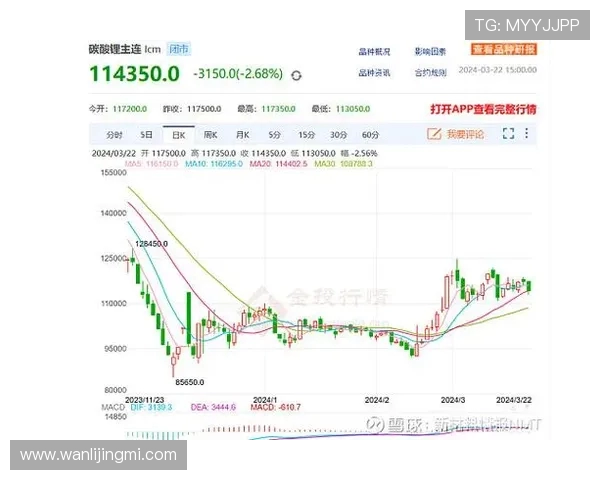Click the pencil icon next to 我要评论
Image resolution: width=600 pixels, height=480 pixels.
tap(434, 134)
